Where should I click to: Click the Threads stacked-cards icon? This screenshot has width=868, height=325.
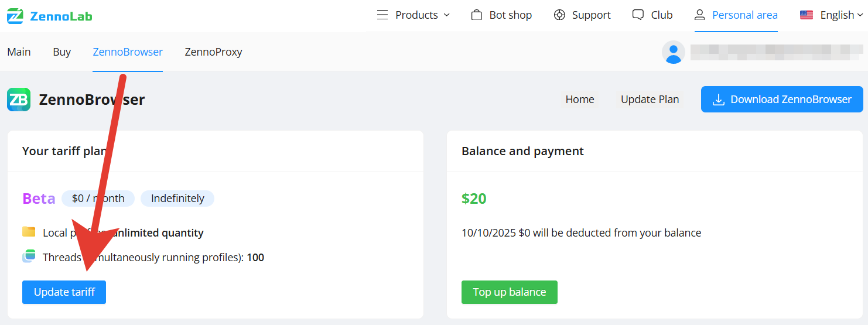coord(29,256)
